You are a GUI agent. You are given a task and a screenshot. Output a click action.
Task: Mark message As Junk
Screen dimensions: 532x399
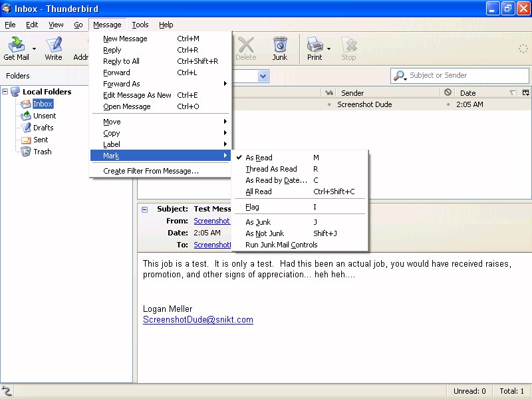coord(300,222)
